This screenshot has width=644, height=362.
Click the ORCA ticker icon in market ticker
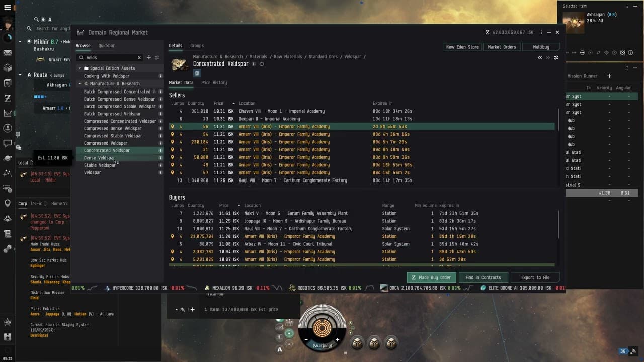384,288
